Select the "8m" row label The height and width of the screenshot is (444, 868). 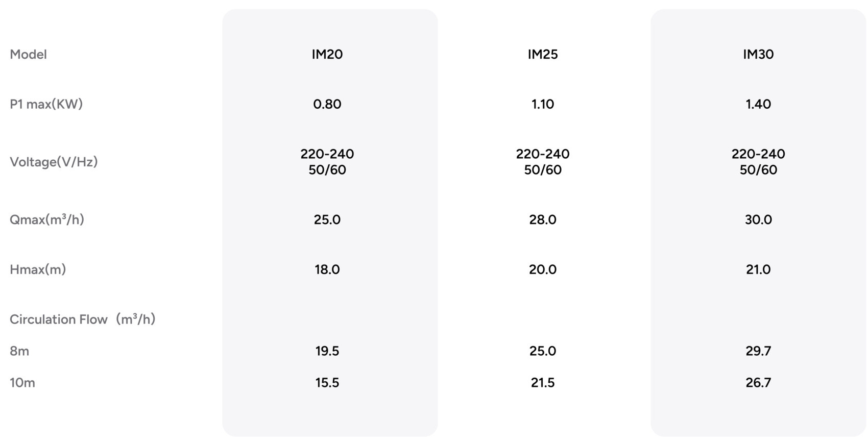[x=19, y=351]
